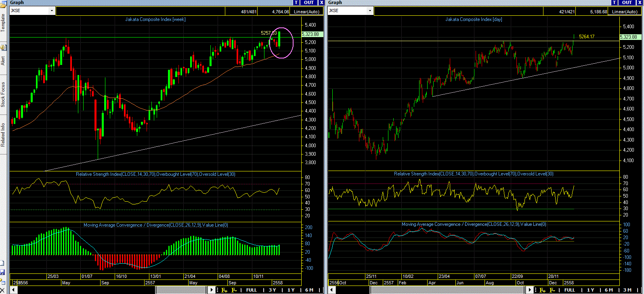This screenshot has height=294, width=644.
Task: Click the F- zoom icon under daily chart
Action: (553, 290)
